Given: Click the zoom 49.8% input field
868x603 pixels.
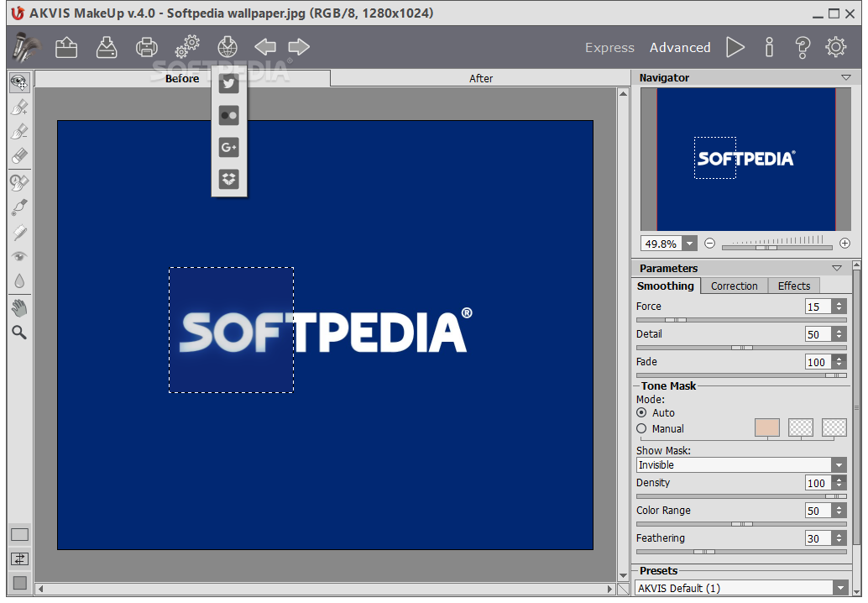Looking at the screenshot, I should (661, 244).
